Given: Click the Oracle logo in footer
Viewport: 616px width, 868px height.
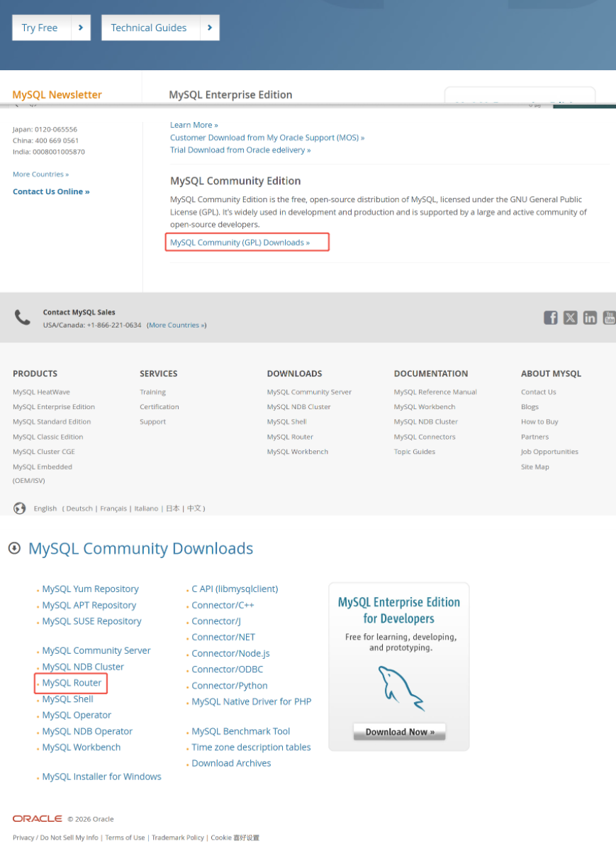Looking at the screenshot, I should 38,818.
